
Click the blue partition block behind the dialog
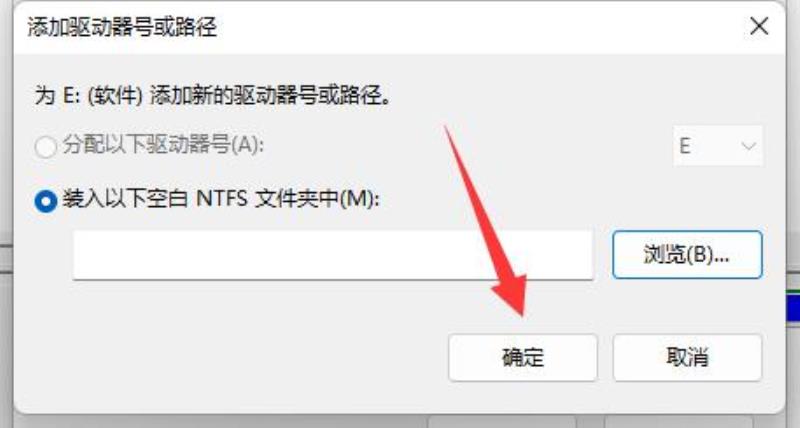click(x=792, y=305)
